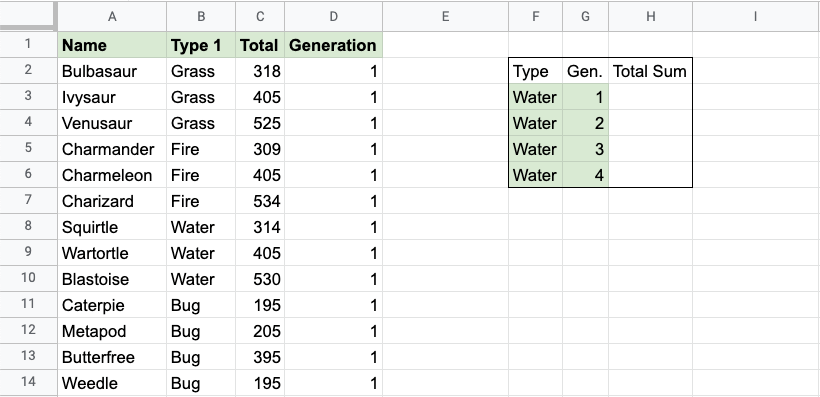Select column D header
This screenshot has width=820, height=397.
coord(333,16)
